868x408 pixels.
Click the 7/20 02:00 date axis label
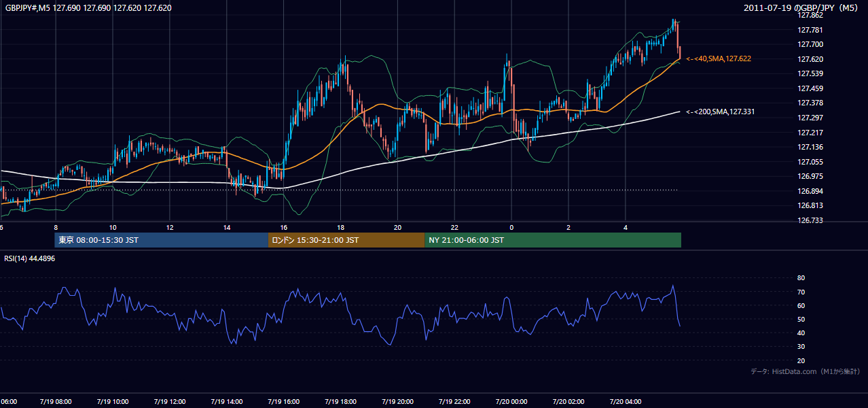pos(568,401)
